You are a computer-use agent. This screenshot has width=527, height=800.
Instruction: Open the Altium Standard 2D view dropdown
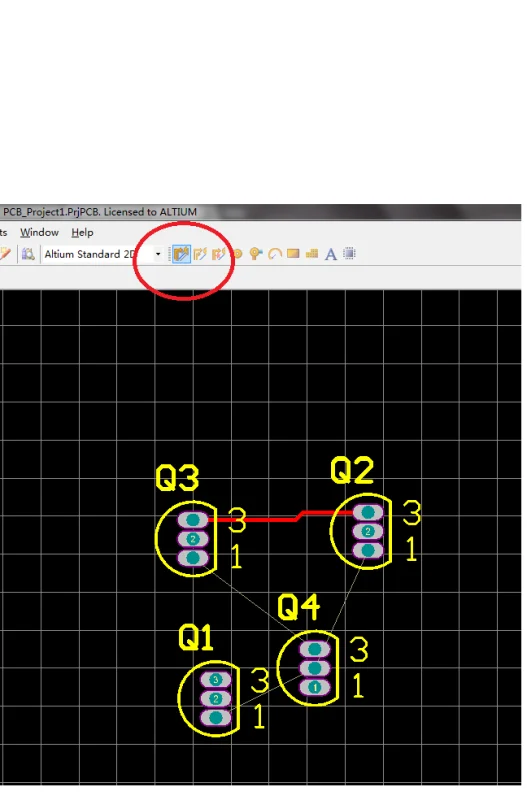(x=158, y=254)
